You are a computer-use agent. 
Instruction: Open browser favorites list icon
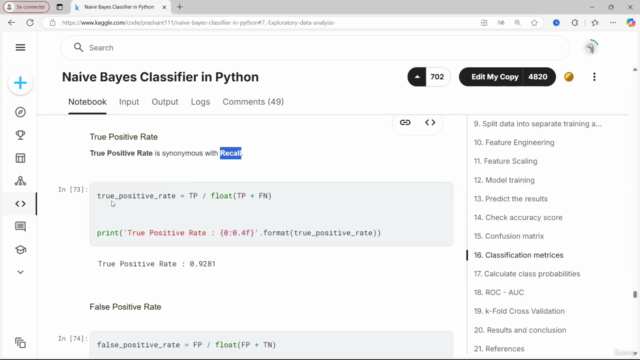point(595,23)
